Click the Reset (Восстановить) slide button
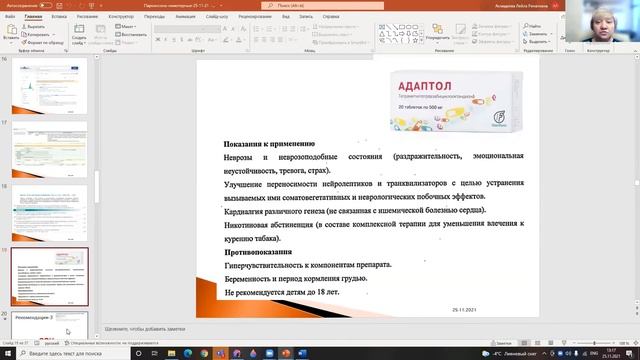This screenshot has width=640, height=360. tap(131, 34)
